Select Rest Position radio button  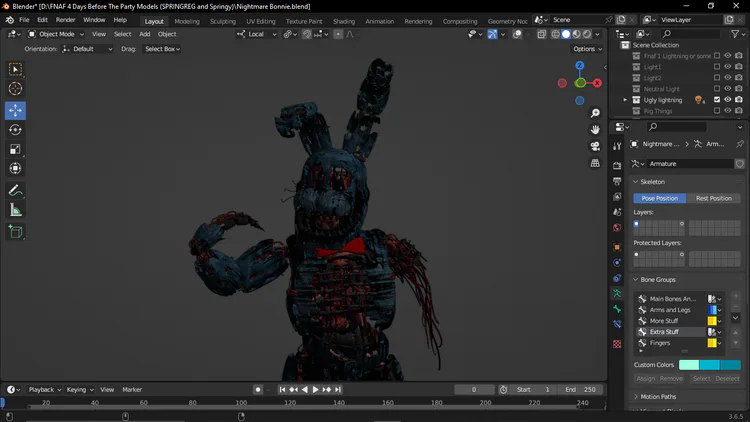[x=714, y=198]
